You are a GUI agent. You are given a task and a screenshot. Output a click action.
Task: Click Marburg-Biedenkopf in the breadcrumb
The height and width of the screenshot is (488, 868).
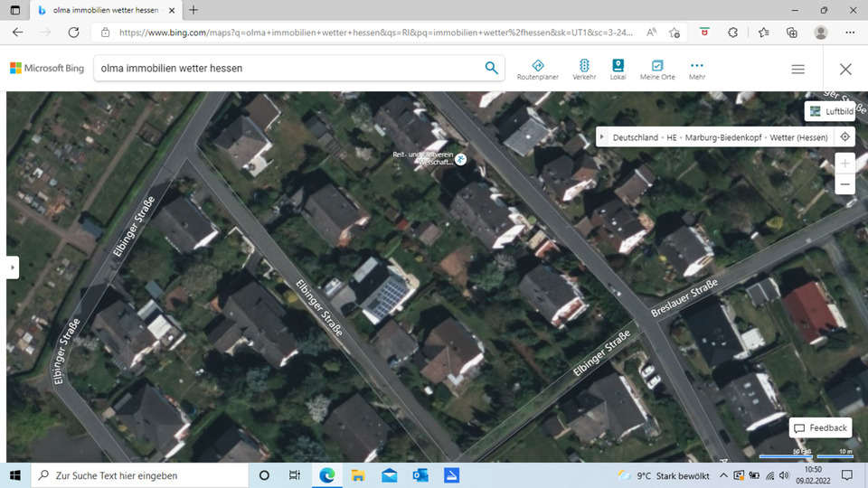tap(723, 137)
